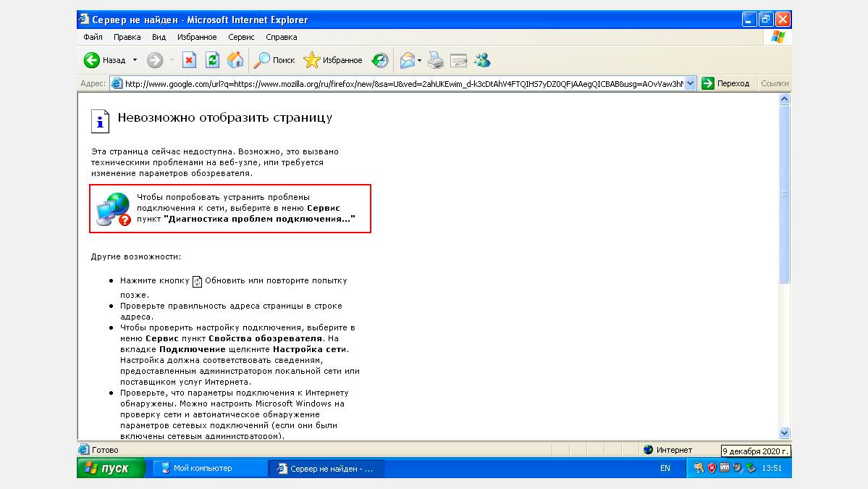Click the 13:51 taskbar clock
868x489 pixels.
click(x=772, y=468)
